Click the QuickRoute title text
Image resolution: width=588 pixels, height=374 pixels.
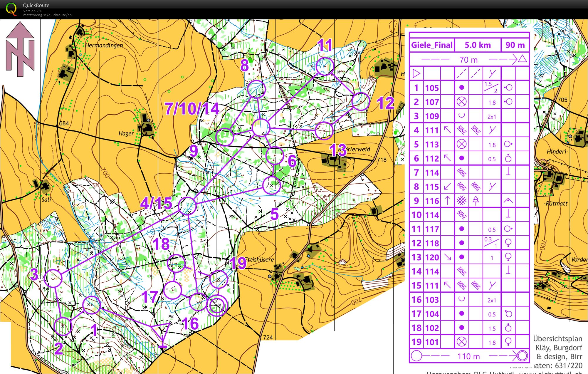[36, 5]
